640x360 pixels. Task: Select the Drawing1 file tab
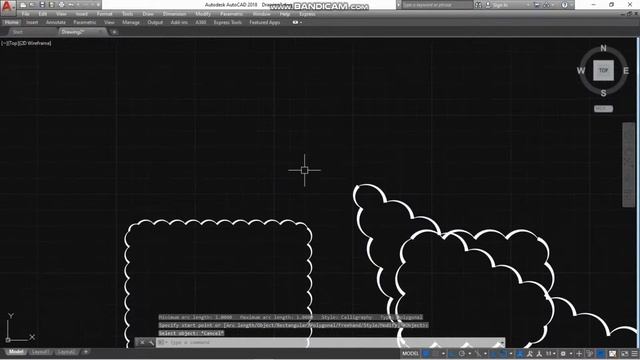tap(82, 32)
